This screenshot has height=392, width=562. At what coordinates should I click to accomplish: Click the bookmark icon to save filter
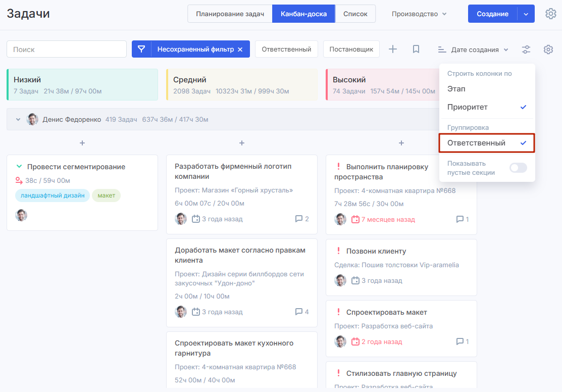pos(416,49)
